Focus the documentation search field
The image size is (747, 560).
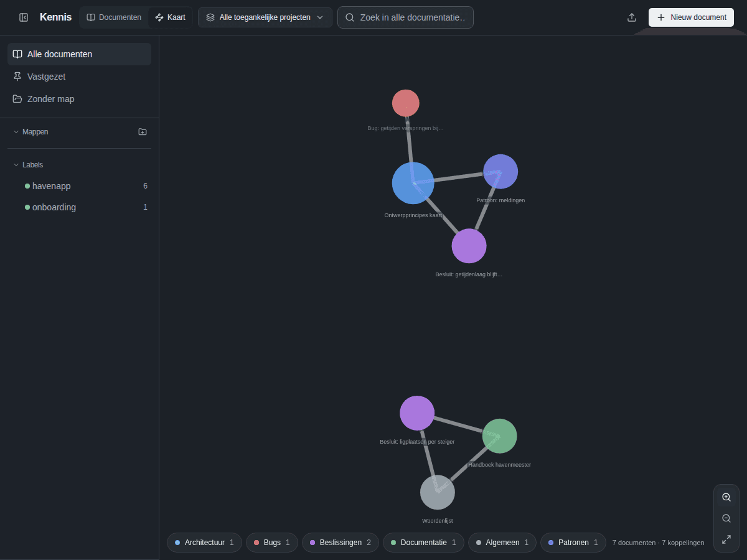[x=405, y=17]
